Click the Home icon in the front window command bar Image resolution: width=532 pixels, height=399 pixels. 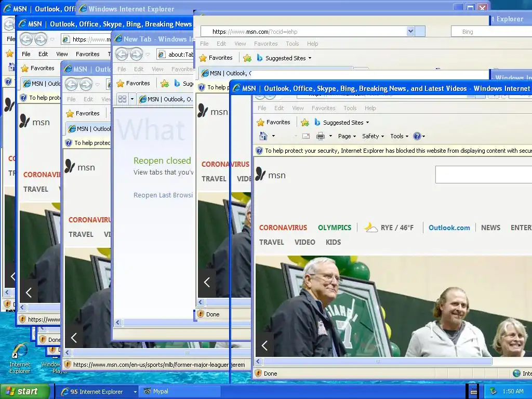[x=263, y=136]
